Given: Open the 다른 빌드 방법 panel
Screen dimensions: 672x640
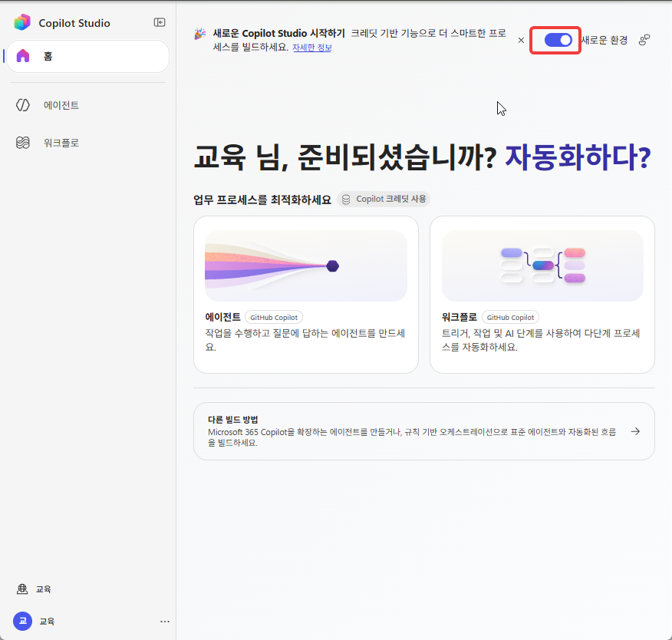Looking at the screenshot, I should tap(424, 431).
